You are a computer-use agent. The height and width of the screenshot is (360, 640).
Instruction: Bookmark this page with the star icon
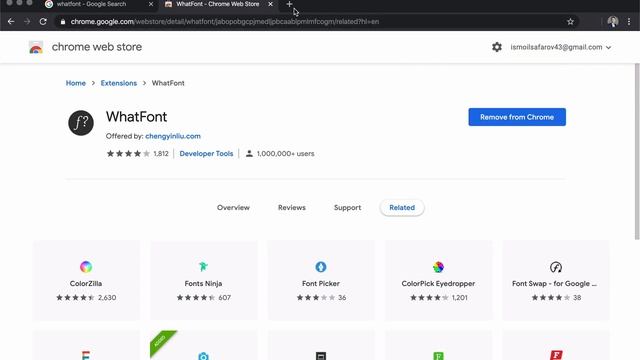tap(570, 22)
